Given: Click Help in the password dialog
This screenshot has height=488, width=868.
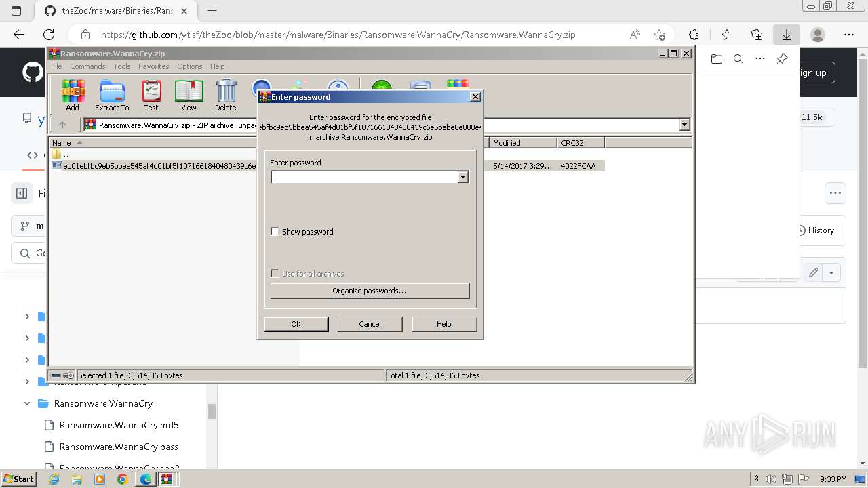Looking at the screenshot, I should coord(444,324).
